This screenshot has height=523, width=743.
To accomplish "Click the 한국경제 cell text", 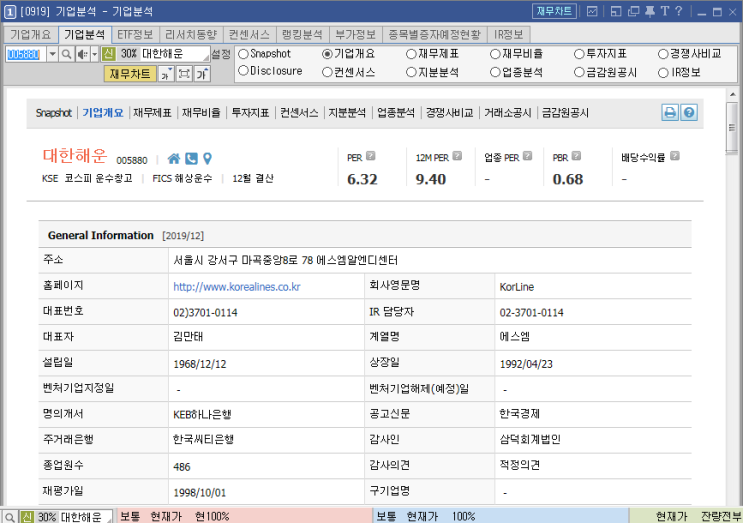I will tap(519, 414).
